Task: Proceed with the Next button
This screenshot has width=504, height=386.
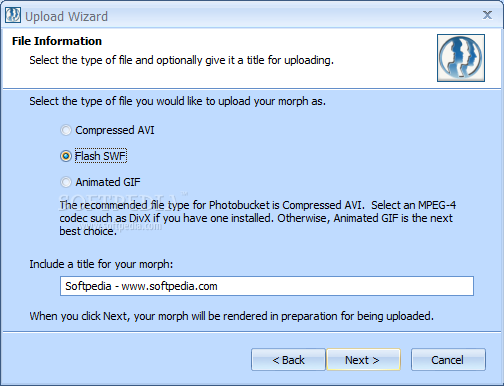Action: point(363,360)
